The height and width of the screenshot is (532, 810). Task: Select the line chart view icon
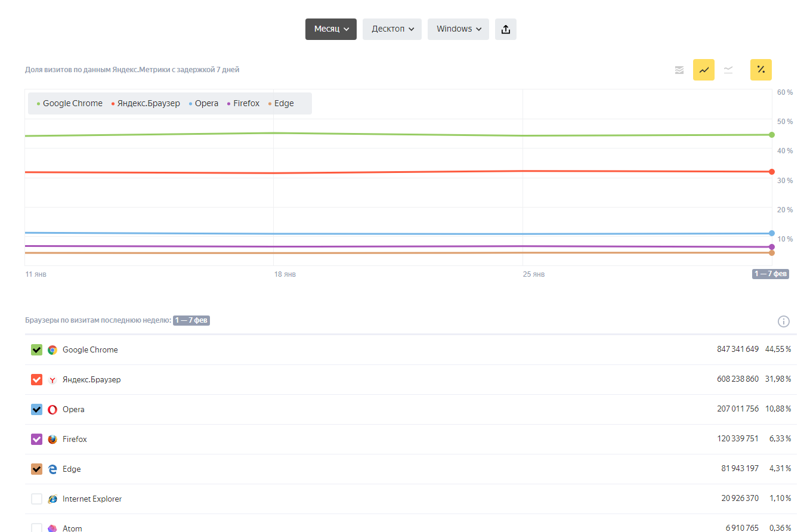[704, 70]
